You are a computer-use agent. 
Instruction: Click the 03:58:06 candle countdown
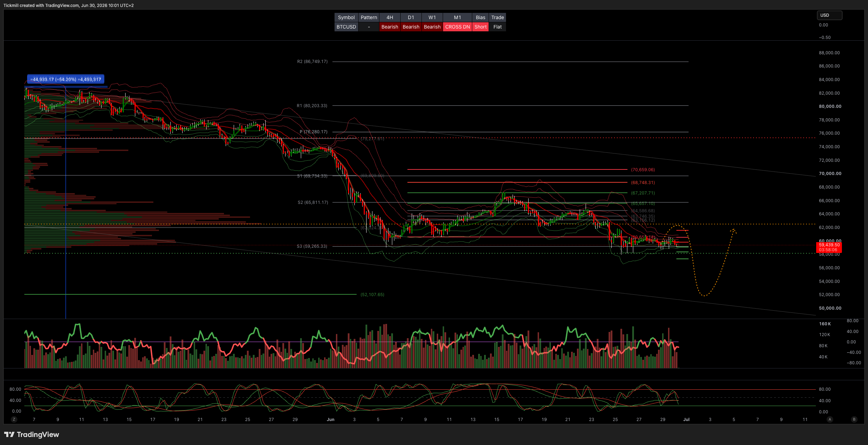tap(828, 250)
